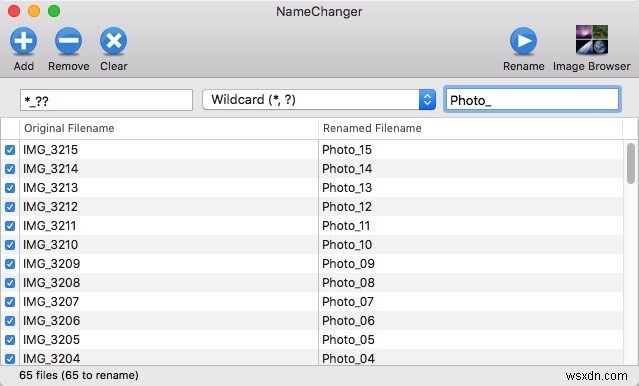Open the Image Browser
639x386 pixels.
(x=592, y=40)
